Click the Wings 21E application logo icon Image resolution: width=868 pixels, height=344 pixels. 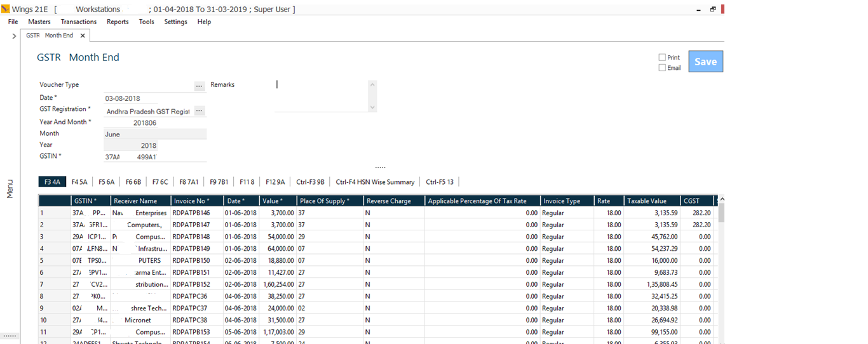6,10
